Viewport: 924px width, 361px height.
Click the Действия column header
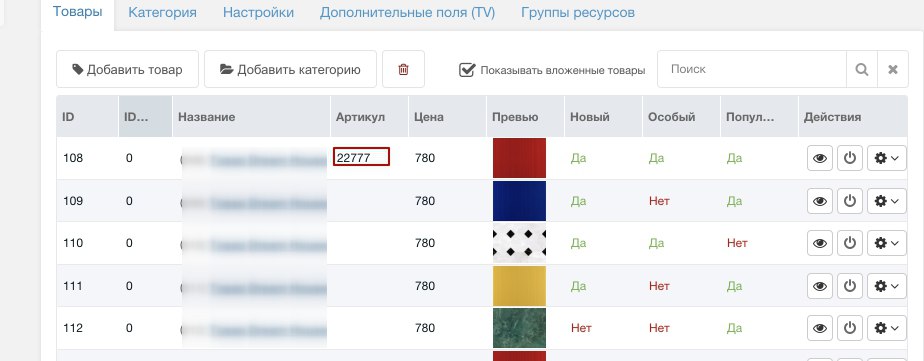tap(853, 117)
